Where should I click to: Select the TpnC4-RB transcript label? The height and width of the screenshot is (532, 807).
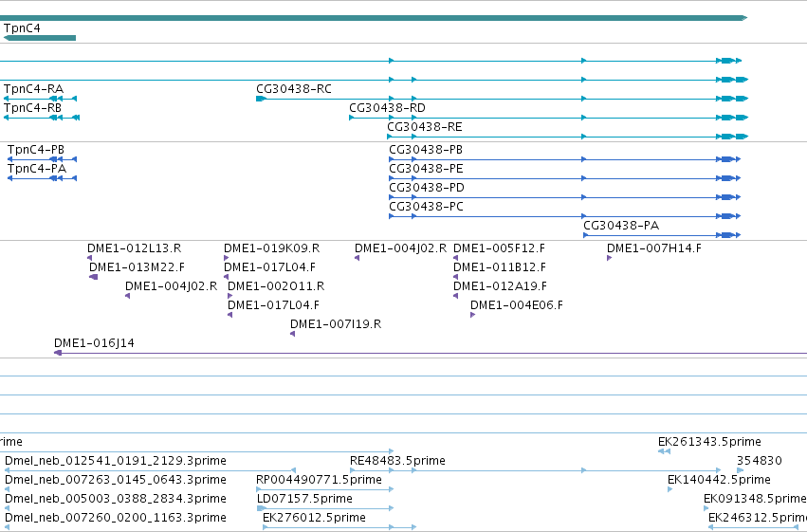point(32,108)
